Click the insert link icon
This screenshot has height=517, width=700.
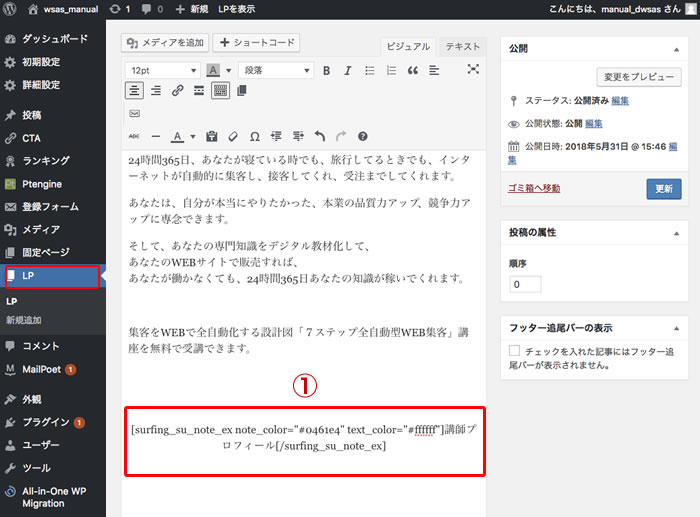tap(177, 91)
